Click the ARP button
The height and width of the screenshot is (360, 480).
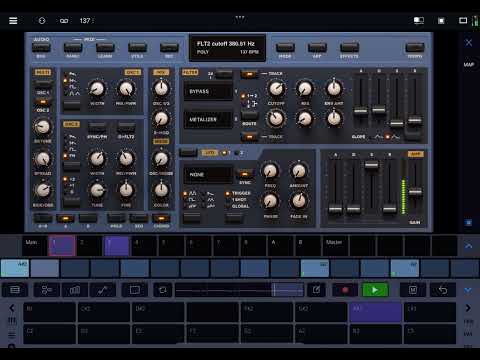[x=317, y=47]
